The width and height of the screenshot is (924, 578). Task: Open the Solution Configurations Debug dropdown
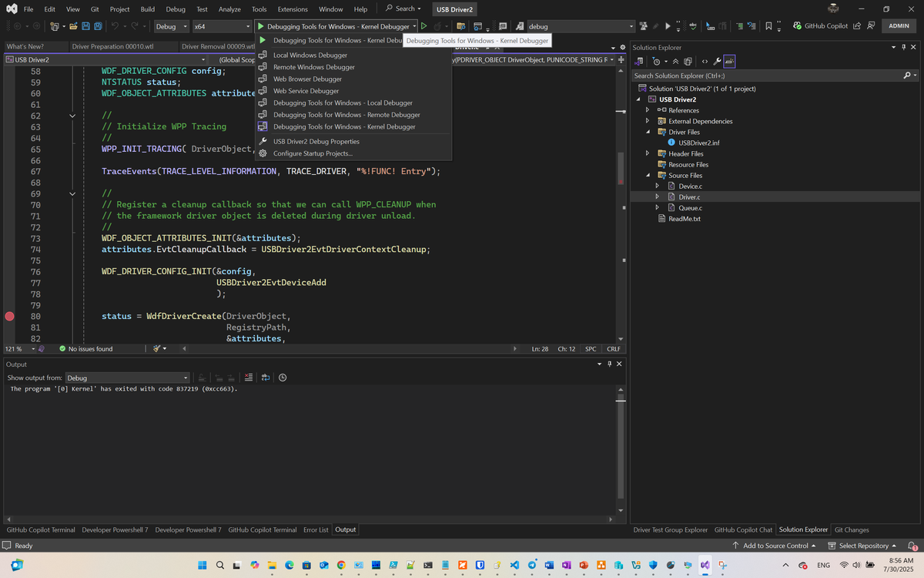170,26
